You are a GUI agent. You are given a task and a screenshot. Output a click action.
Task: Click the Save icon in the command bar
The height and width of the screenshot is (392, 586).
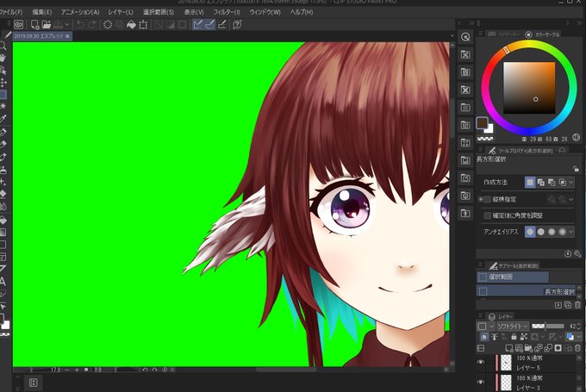click(x=59, y=25)
